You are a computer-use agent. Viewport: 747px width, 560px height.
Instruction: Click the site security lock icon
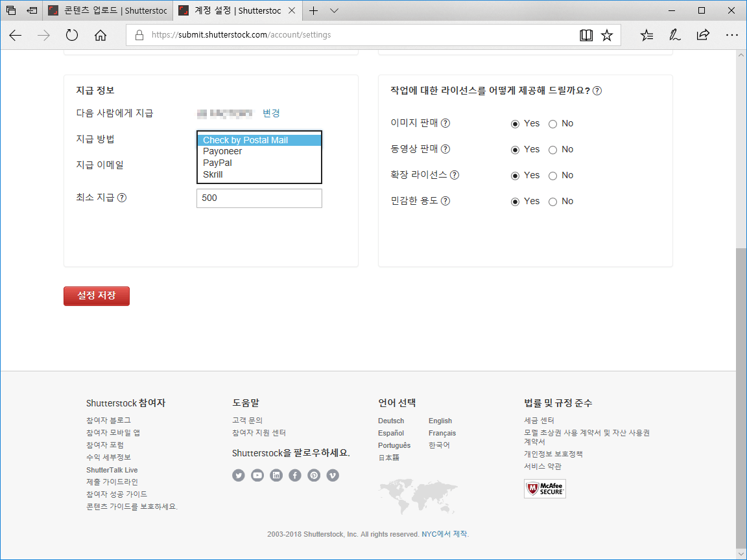139,35
